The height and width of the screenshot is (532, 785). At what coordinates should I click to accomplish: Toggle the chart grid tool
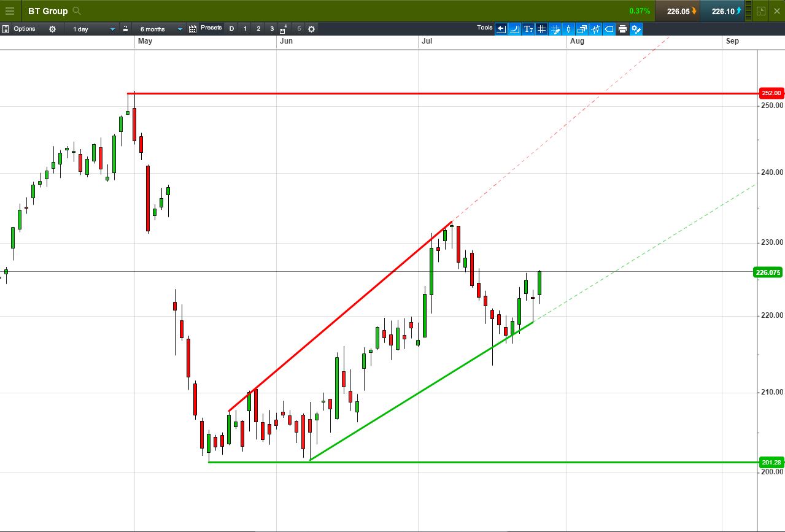pos(541,29)
